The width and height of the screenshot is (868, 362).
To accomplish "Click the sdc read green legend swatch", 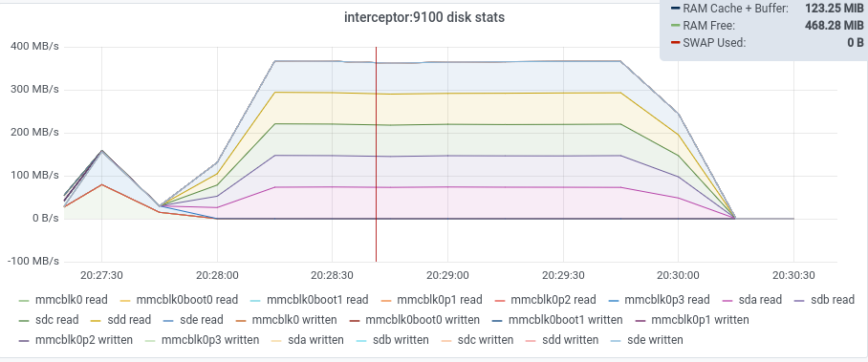I will tap(24, 321).
